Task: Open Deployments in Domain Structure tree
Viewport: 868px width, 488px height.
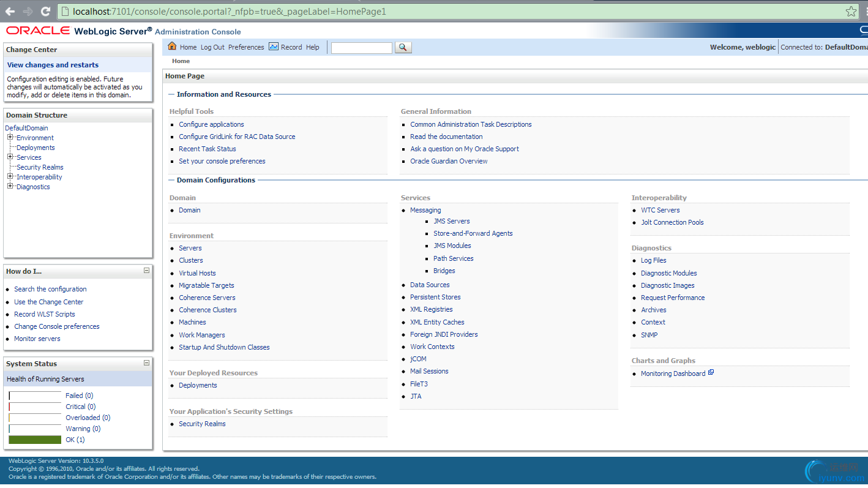Action: 36,148
